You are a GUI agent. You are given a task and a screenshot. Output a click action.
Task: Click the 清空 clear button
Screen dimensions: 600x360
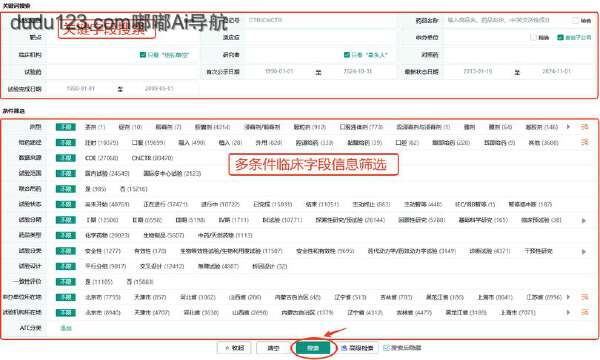click(273, 348)
